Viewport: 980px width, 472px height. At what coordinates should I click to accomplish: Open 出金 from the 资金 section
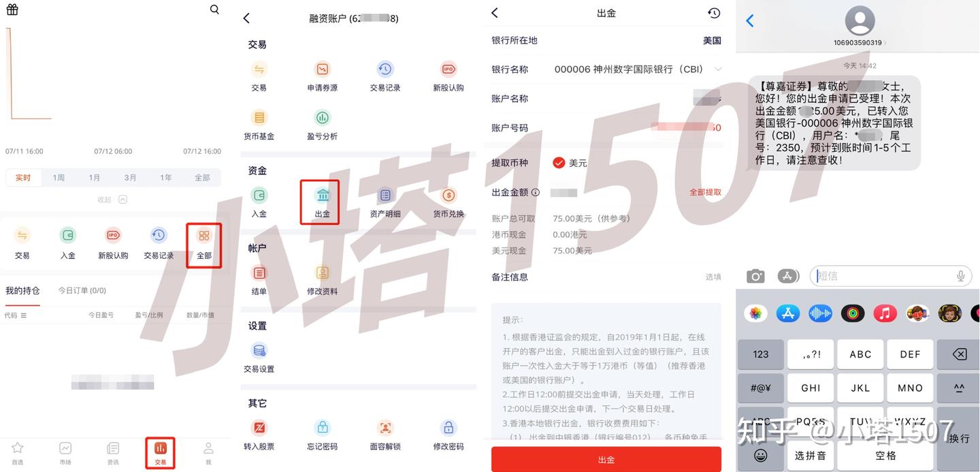pos(320,202)
